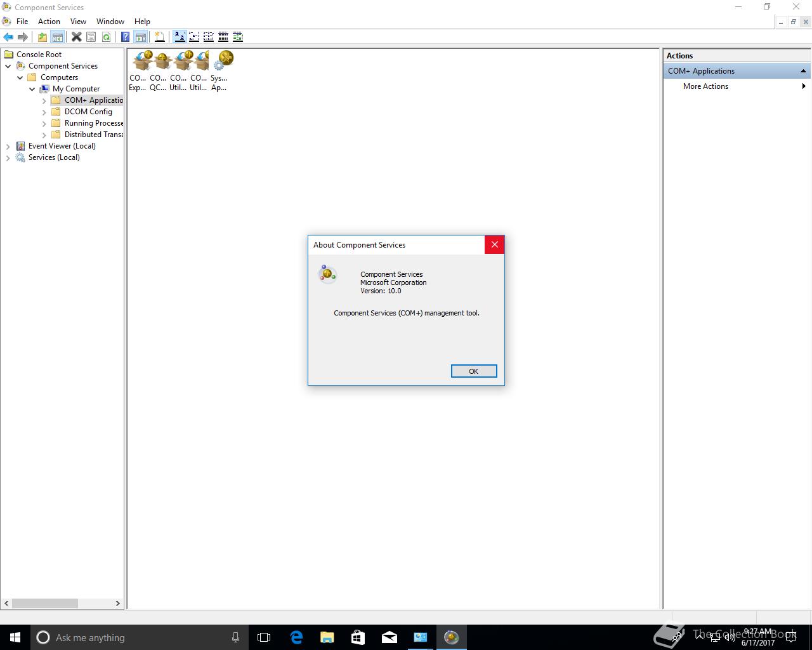The height and width of the screenshot is (650, 812).
Task: Click the Component Services icon in About dialog
Action: click(327, 274)
